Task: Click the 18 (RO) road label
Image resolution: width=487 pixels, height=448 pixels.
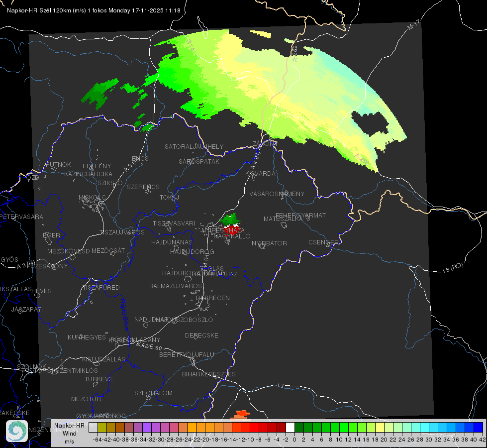Action: click(x=453, y=268)
